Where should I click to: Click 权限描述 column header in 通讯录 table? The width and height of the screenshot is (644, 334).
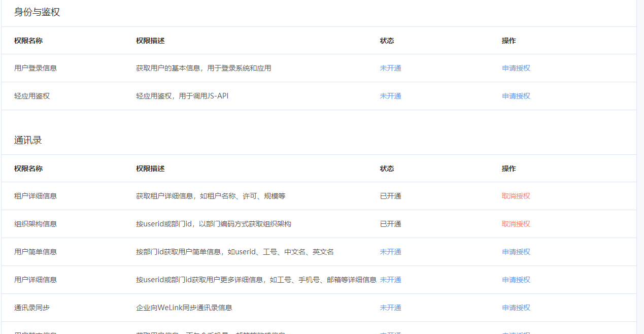coord(150,169)
